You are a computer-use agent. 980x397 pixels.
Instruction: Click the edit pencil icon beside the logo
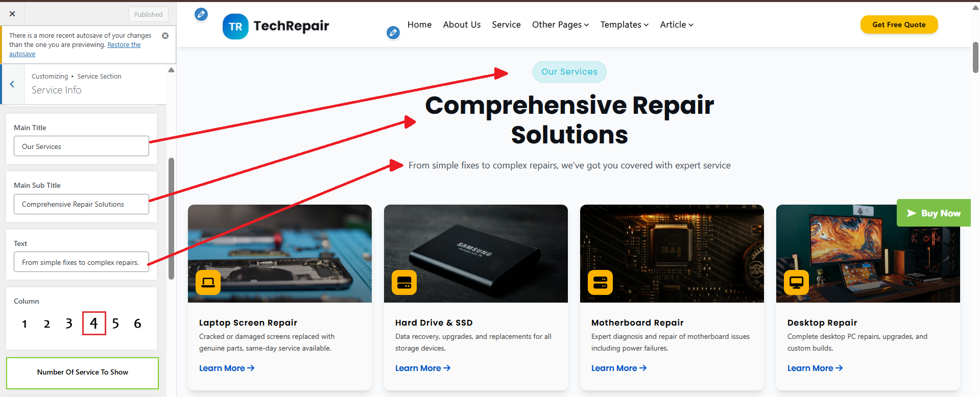coord(201,15)
